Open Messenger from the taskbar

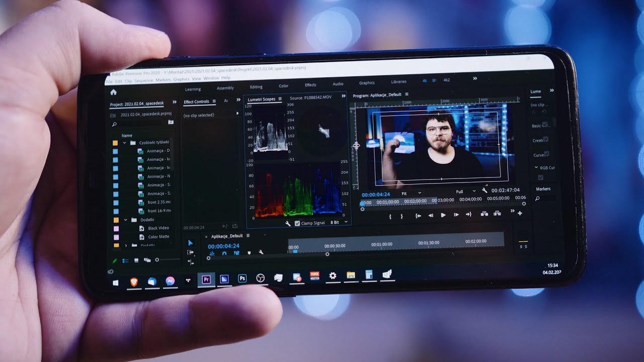click(x=170, y=281)
